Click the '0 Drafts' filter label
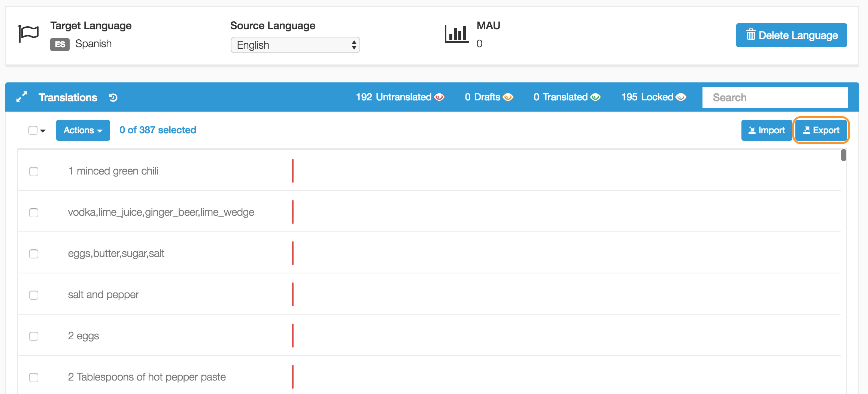868x394 pixels. point(482,97)
